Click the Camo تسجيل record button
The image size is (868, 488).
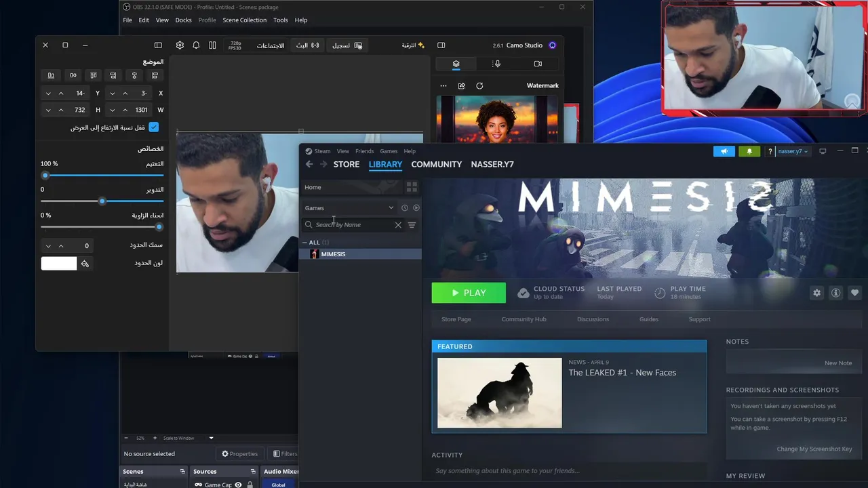coord(347,45)
